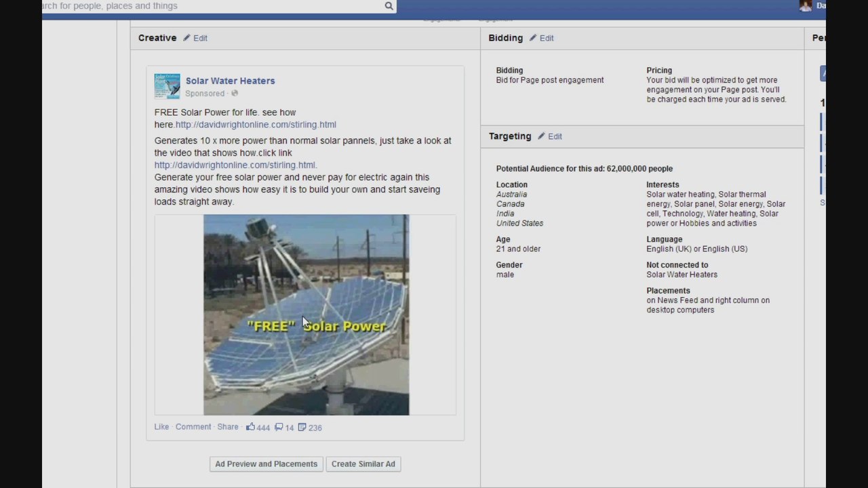Click the 'Not connected to' heading
The height and width of the screenshot is (488, 868).
pos(677,265)
